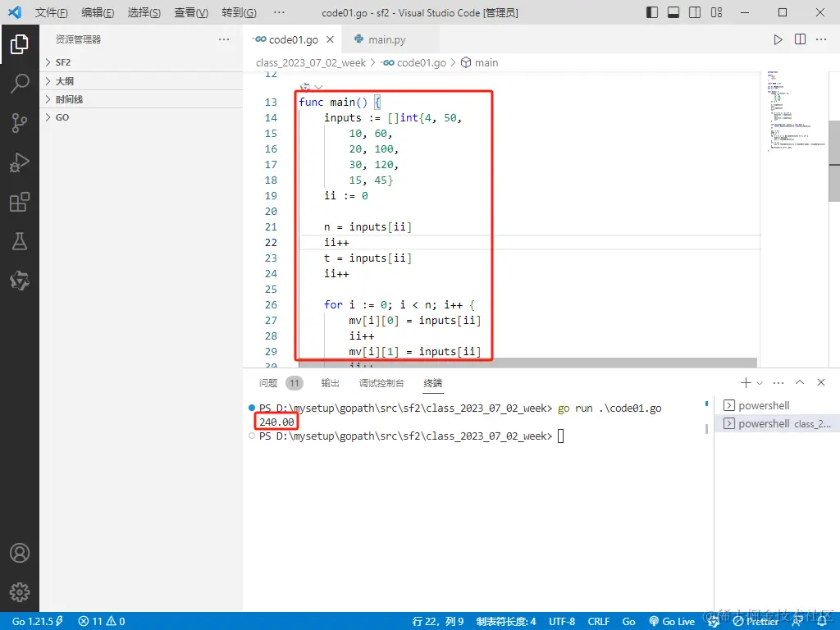Screen dimensions: 840x630
Task: Click the code01.go breadcrumb item
Action: 414,62
